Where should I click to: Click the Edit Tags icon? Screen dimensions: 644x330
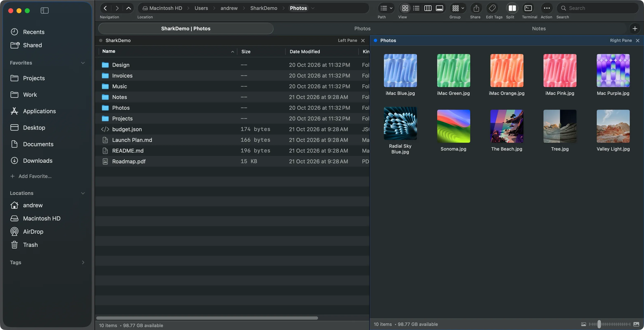click(492, 8)
